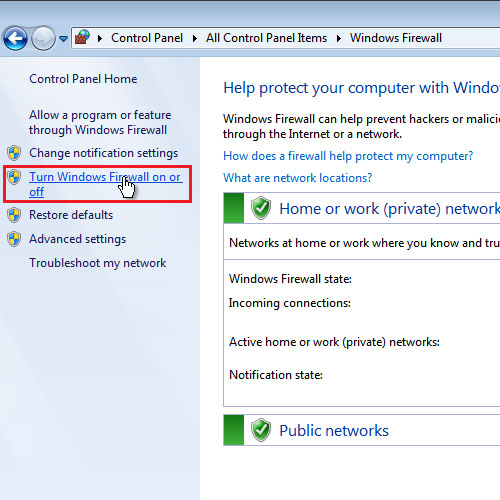Expand the arrow before Control Panel breadcrumb
The height and width of the screenshot is (500, 500).
pyautogui.click(x=99, y=38)
